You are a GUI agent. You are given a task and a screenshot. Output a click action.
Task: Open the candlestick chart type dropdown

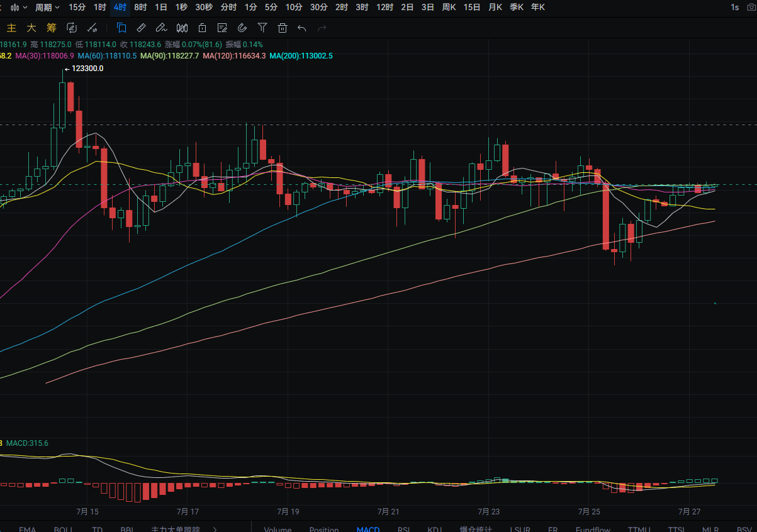19,7
